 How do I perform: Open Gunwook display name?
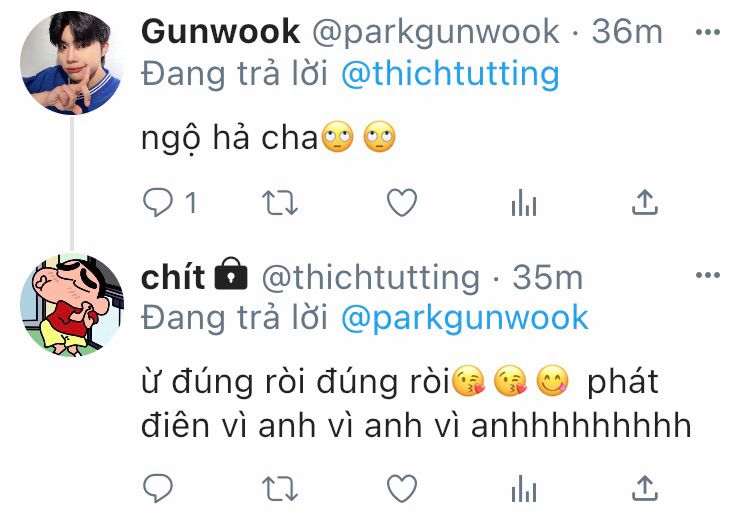pos(221,32)
